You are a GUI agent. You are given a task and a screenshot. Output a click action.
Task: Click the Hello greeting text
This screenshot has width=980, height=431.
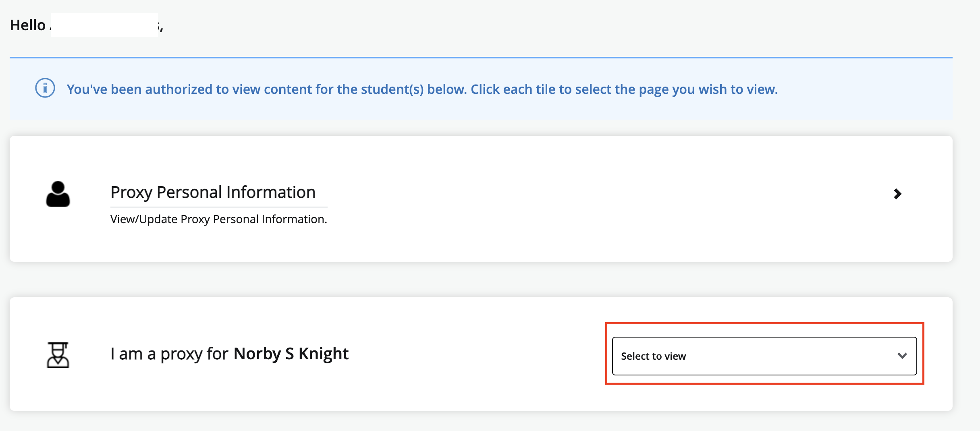coord(28,25)
